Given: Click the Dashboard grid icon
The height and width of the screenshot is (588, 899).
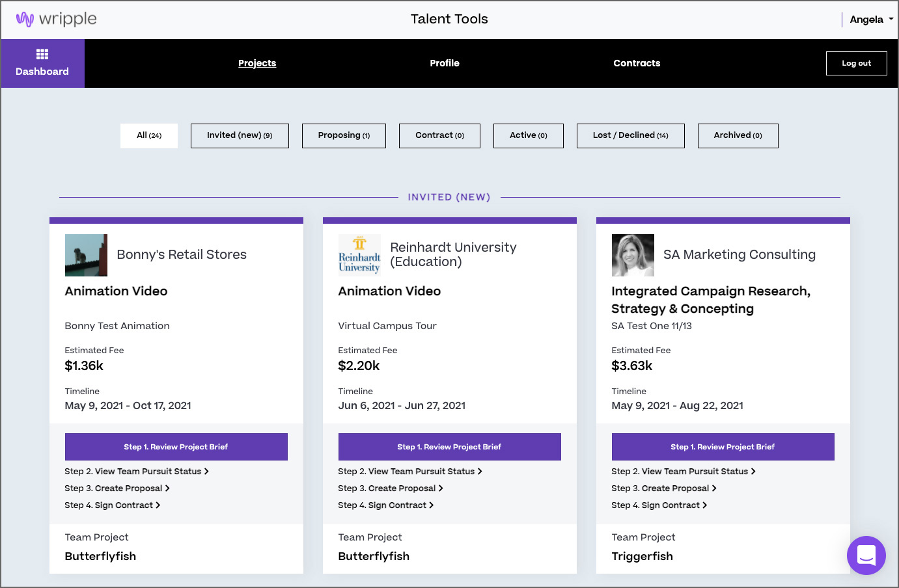Looking at the screenshot, I should pyautogui.click(x=42, y=55).
